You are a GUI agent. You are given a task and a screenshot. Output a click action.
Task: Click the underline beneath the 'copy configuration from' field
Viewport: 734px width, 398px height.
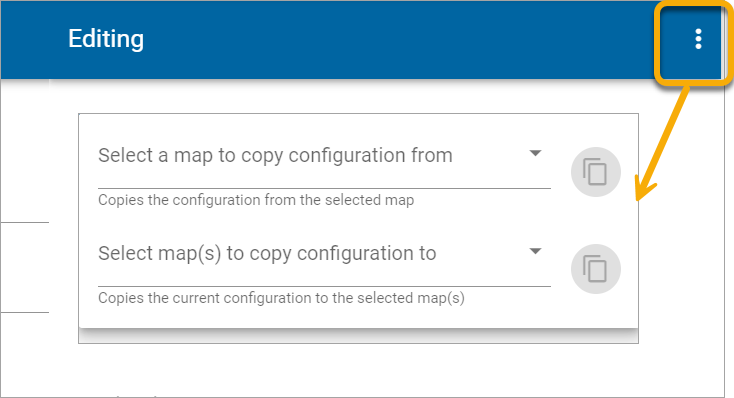[x=324, y=188]
